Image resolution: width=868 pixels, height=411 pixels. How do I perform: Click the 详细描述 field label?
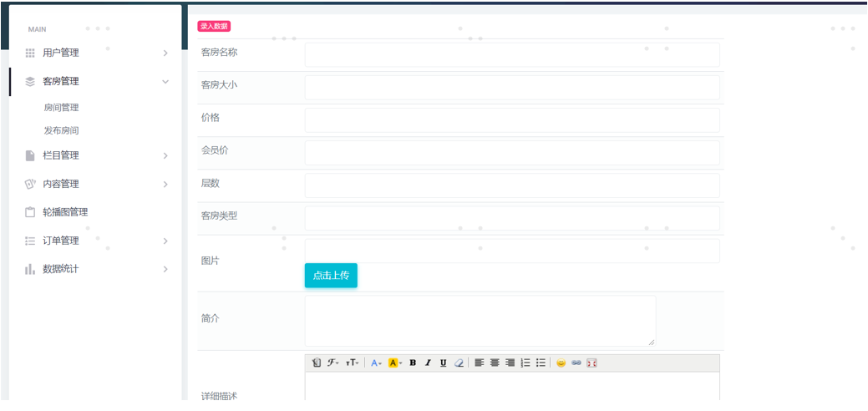point(219,395)
